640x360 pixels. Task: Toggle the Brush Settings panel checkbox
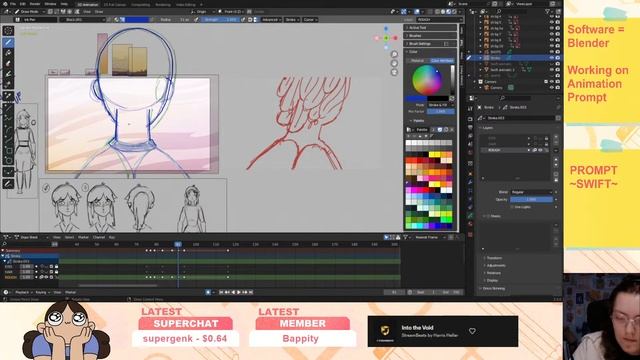446,44
